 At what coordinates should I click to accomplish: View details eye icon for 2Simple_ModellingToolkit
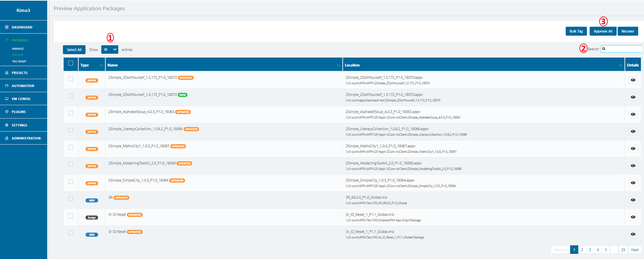(633, 165)
